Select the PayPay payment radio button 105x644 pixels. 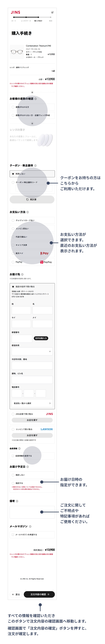tap(13, 262)
